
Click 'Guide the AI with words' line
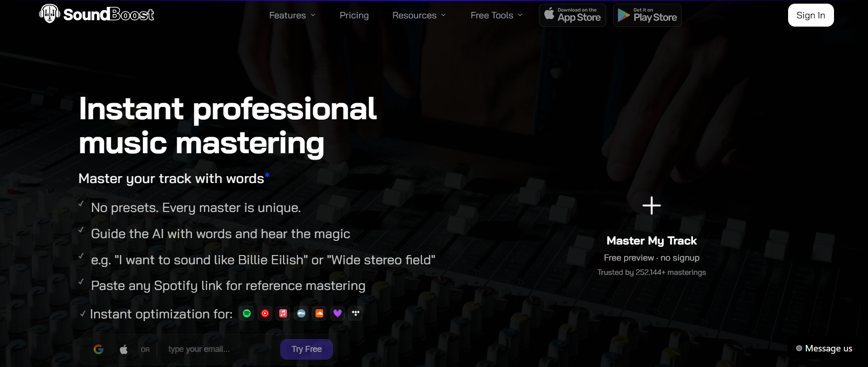coord(220,234)
